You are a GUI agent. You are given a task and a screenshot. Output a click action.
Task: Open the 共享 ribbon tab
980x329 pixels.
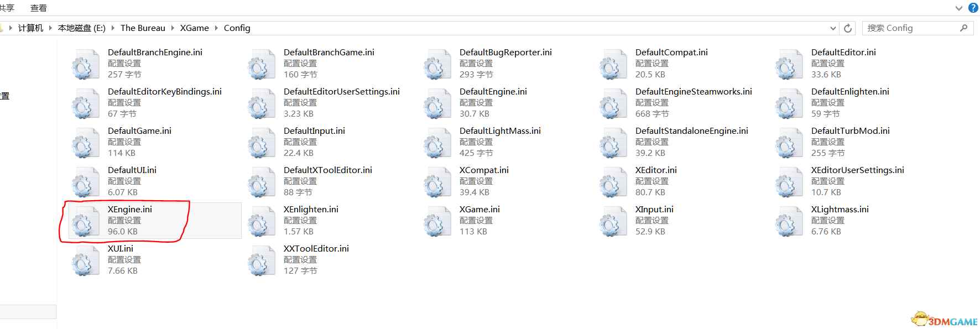coord(7,8)
